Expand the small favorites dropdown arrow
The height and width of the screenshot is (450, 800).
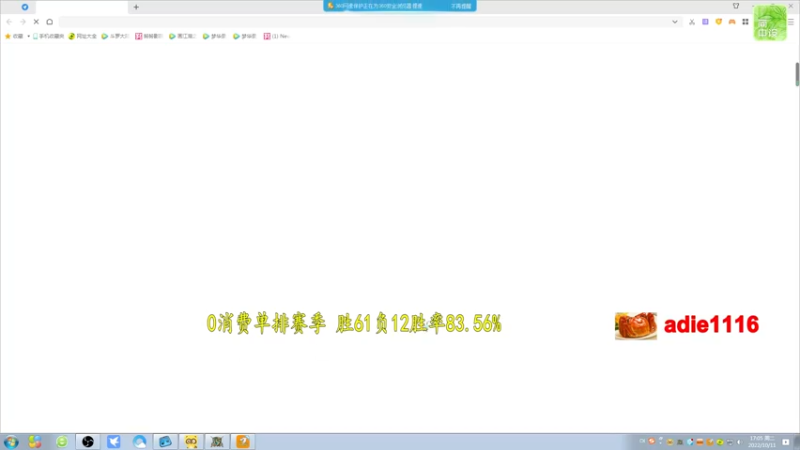tap(29, 36)
